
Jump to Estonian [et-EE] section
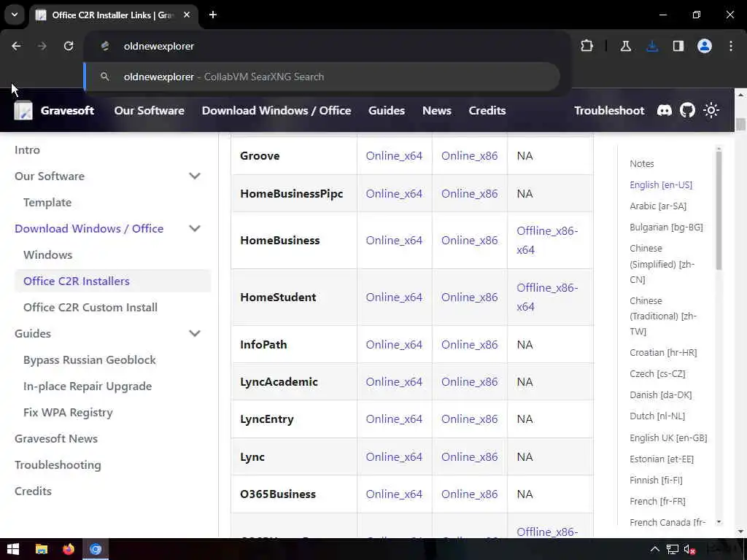click(661, 459)
